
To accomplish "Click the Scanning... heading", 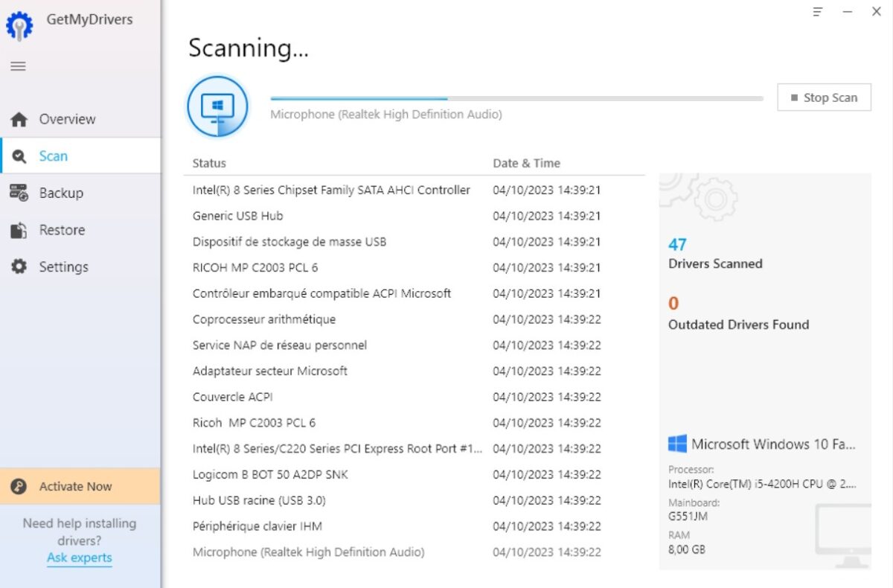I will tap(248, 48).
